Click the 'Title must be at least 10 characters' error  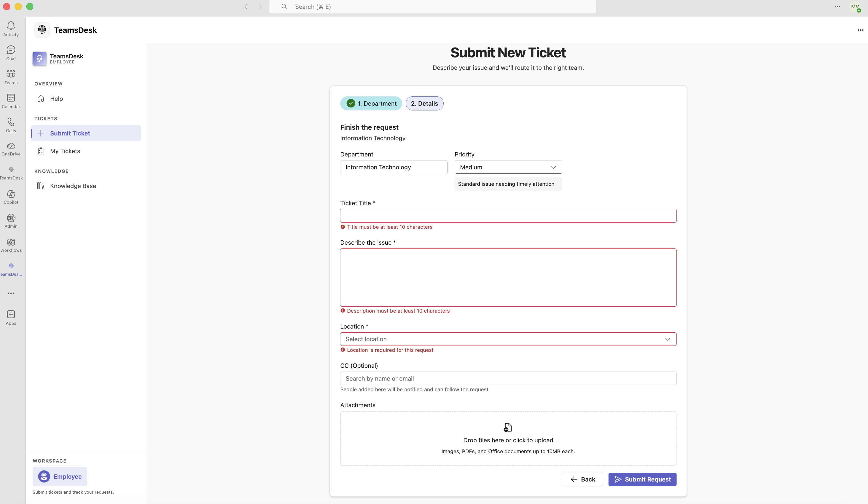click(x=389, y=227)
